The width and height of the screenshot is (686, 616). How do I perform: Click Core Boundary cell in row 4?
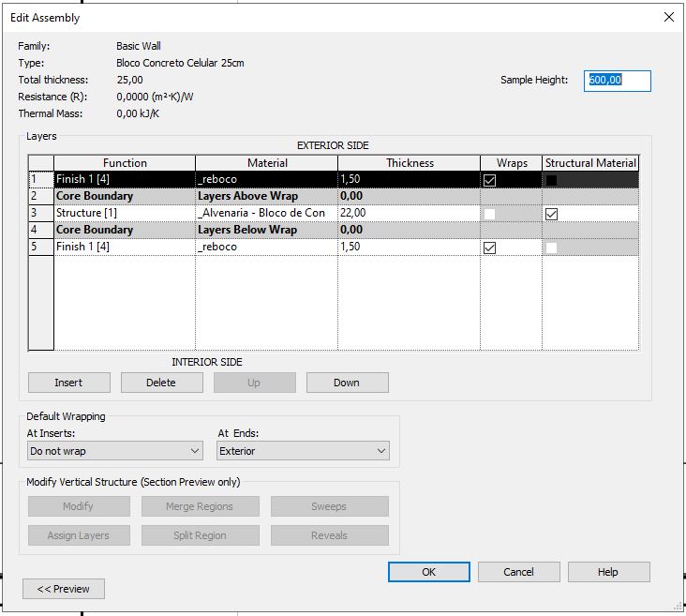click(x=125, y=230)
